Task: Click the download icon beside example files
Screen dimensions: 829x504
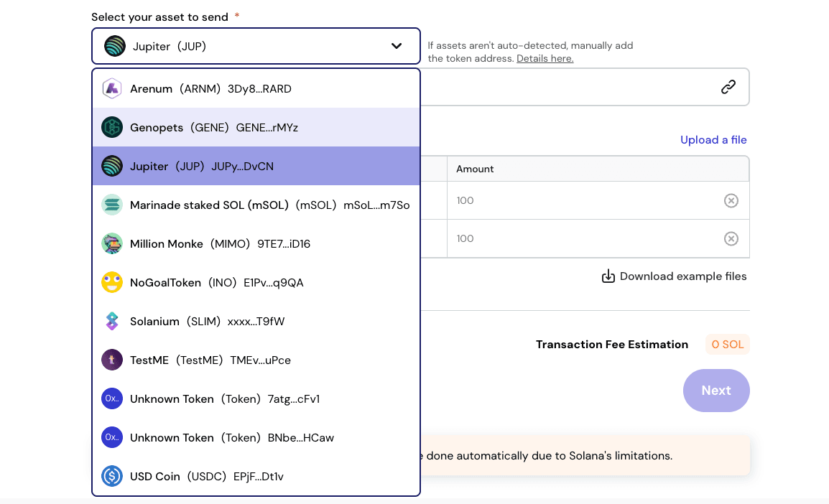Action: pyautogui.click(x=608, y=276)
